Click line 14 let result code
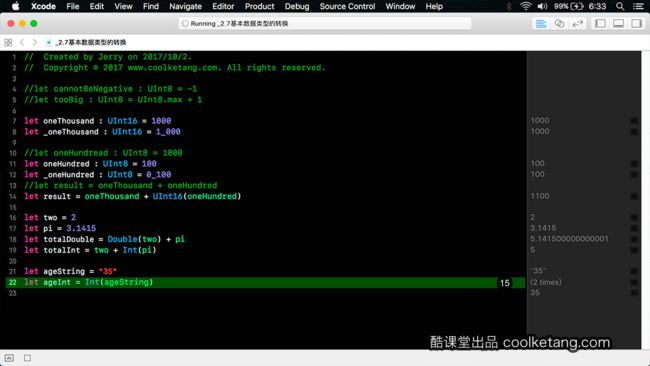The height and width of the screenshot is (366, 650). click(132, 196)
